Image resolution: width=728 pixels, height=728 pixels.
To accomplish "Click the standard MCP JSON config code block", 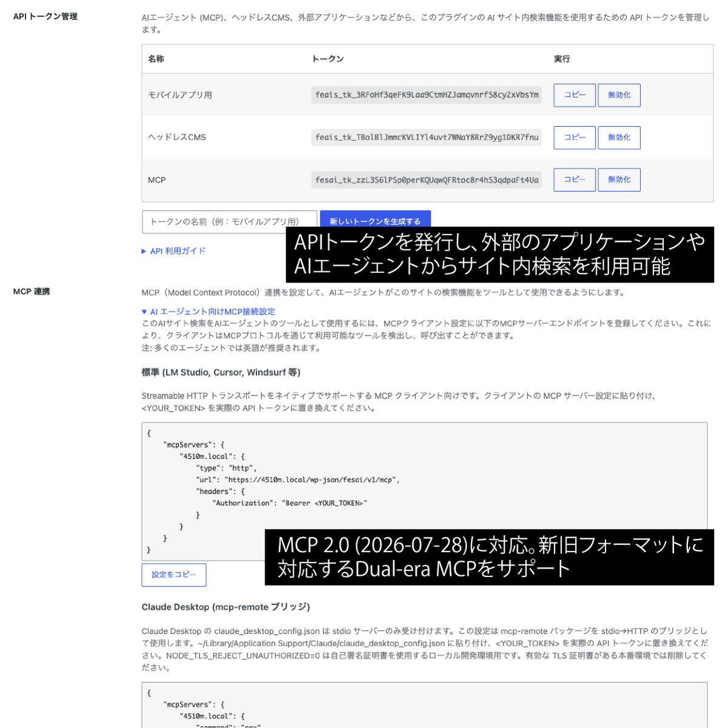I will pyautogui.click(x=425, y=491).
